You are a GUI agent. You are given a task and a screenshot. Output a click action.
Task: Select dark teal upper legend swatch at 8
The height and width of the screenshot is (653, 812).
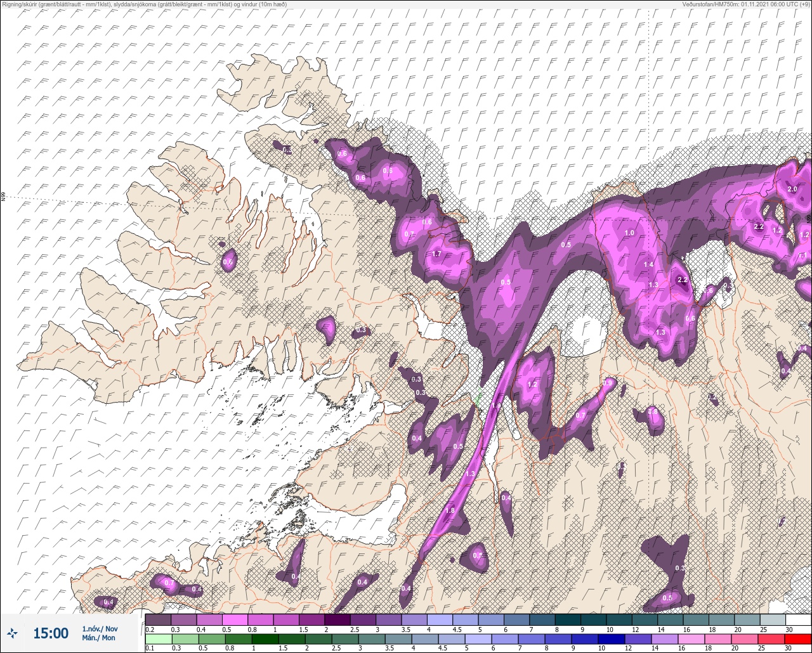point(568,619)
